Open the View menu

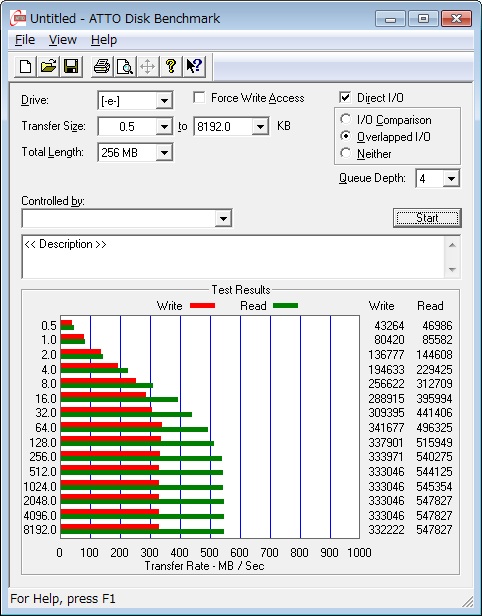[62, 40]
